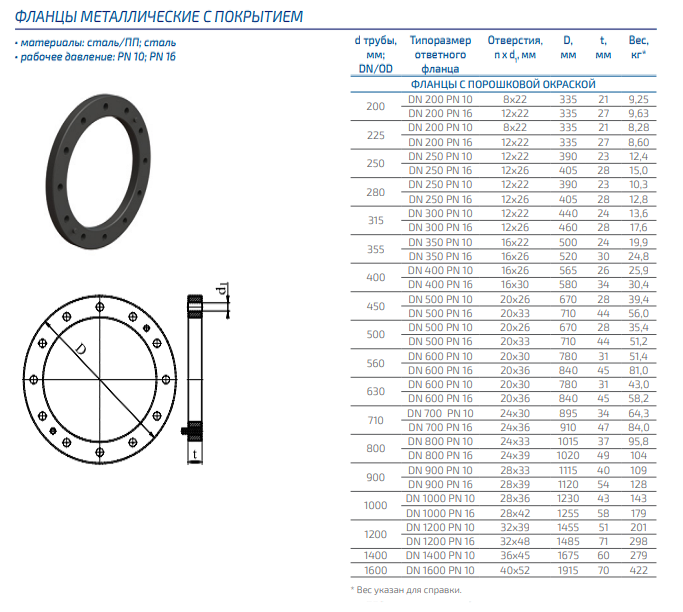Click the 40x52 holes value cell

[x=514, y=570]
